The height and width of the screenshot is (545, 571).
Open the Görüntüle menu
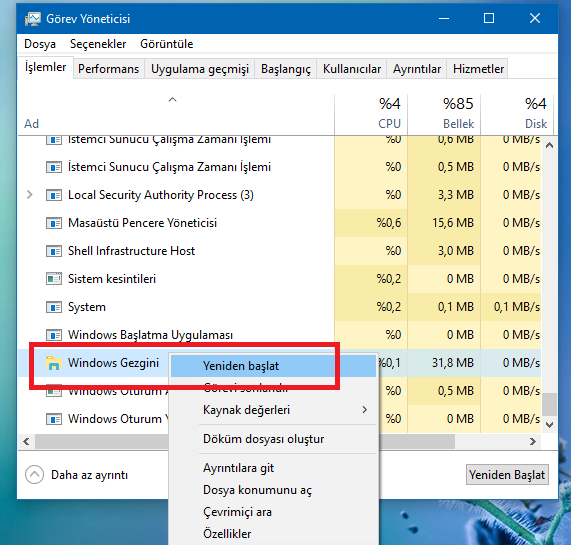(167, 44)
